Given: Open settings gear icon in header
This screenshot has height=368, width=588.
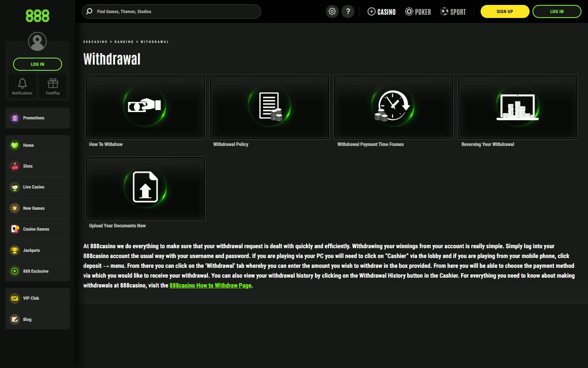Looking at the screenshot, I should [x=332, y=11].
